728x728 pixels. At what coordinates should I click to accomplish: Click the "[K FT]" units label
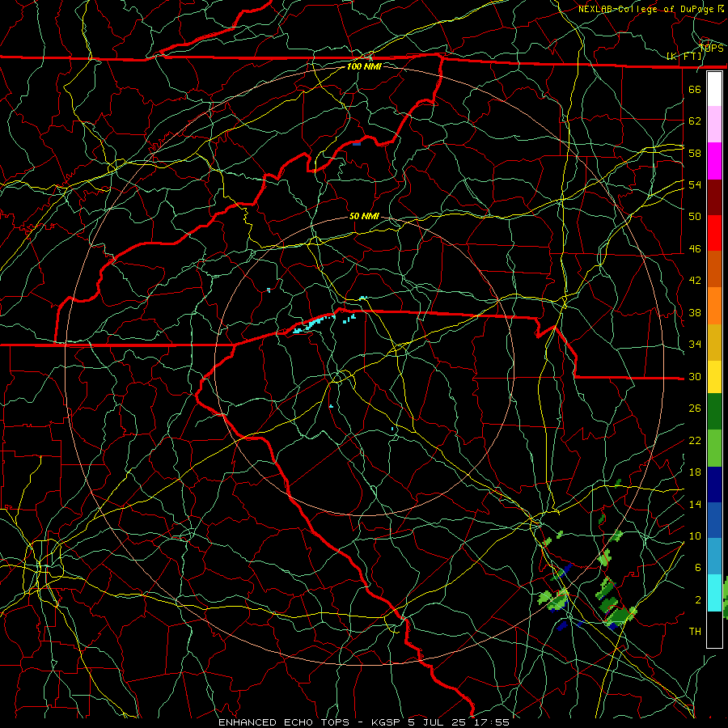(x=684, y=57)
